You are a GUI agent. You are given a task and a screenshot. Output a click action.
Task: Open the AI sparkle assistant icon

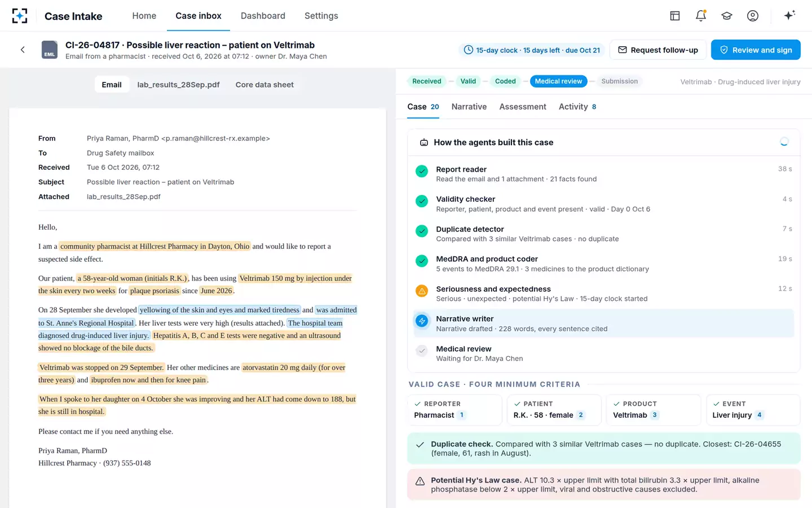click(x=789, y=15)
